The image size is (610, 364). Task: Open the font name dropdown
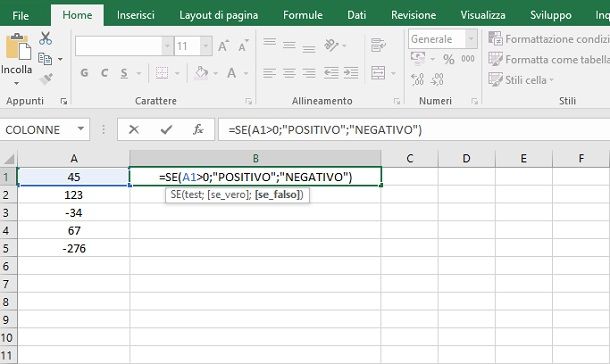[167, 46]
